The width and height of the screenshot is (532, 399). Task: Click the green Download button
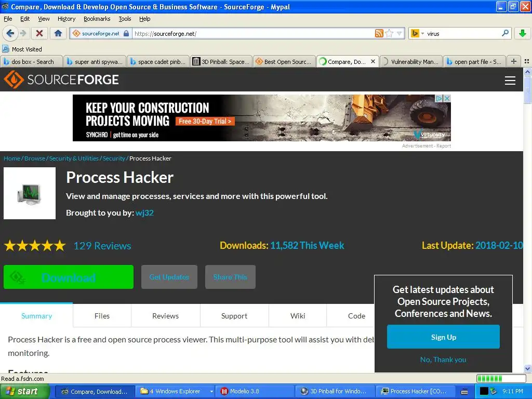[69, 277]
